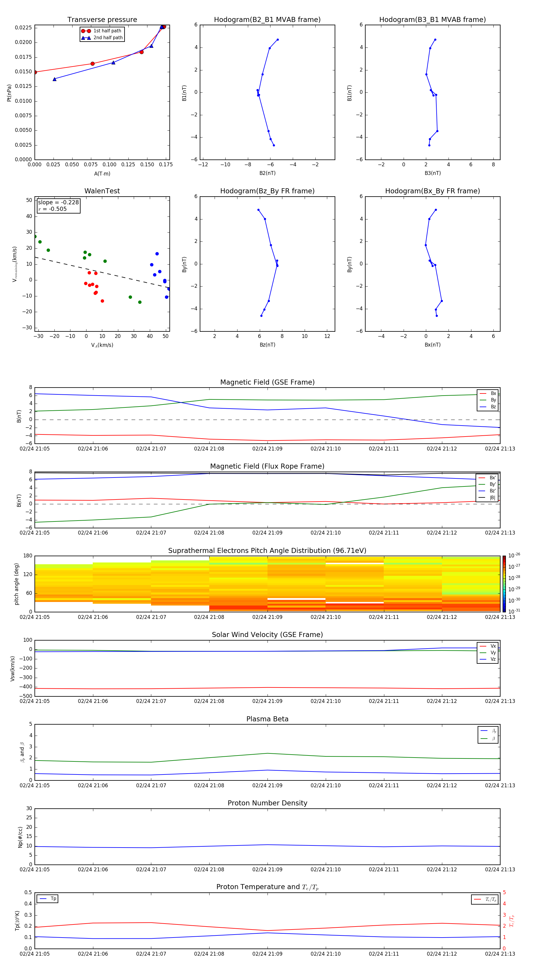This screenshot has height=980, width=535.
Task: Click the Tp legend entry
Action: pyautogui.click(x=48, y=899)
